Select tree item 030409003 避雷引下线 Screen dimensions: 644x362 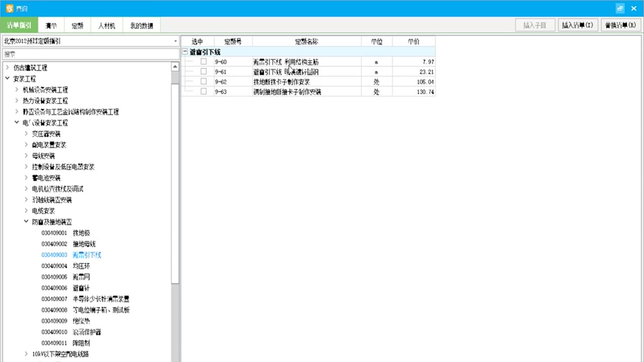71,255
